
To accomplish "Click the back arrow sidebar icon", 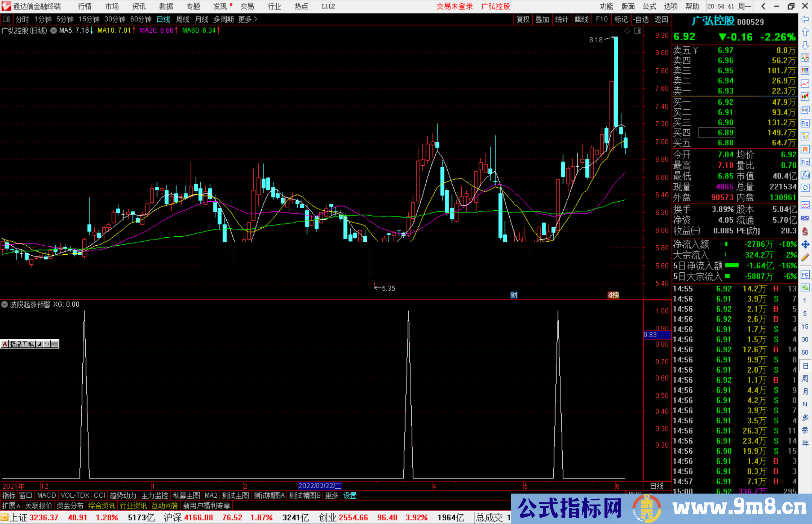I will [x=805, y=19].
